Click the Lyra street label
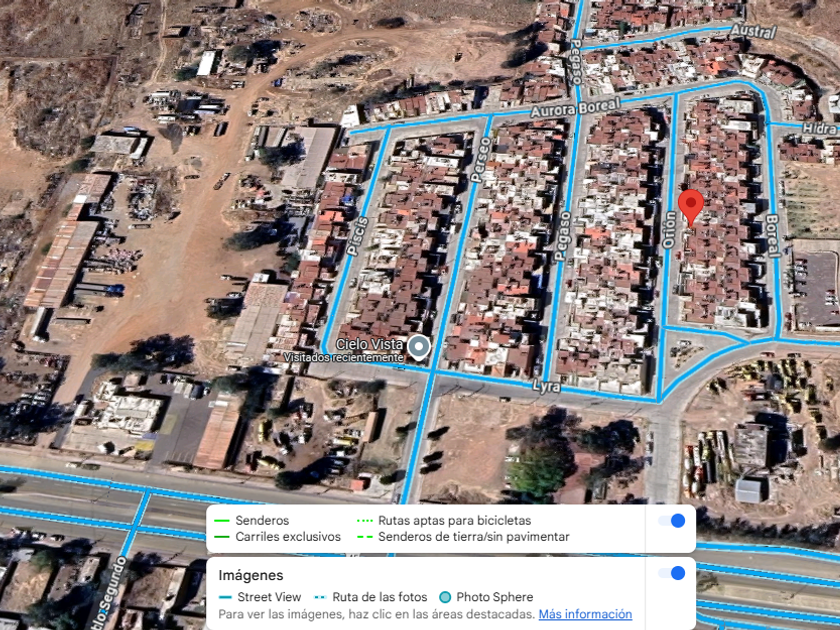The image size is (840, 630). point(546,386)
